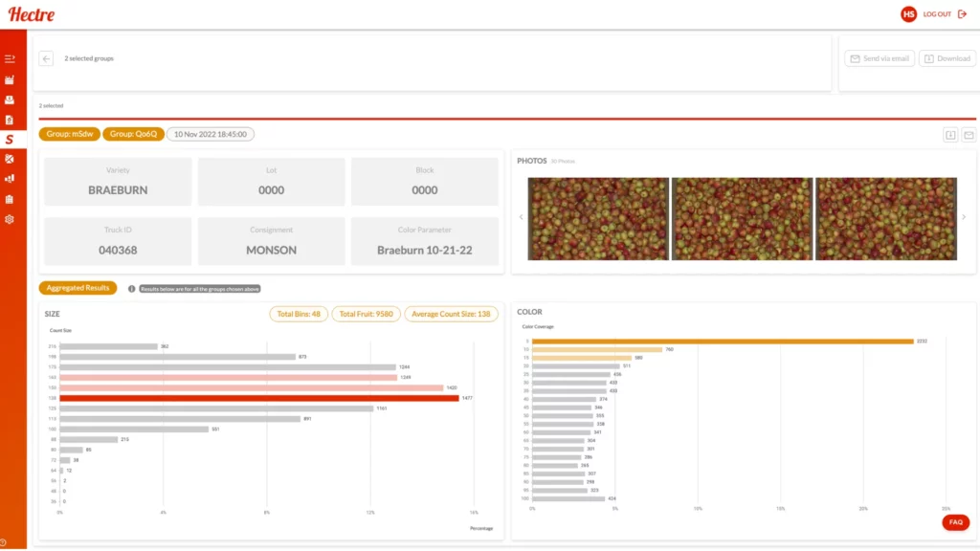Select the Group: mSdw tag

pyautogui.click(x=69, y=134)
